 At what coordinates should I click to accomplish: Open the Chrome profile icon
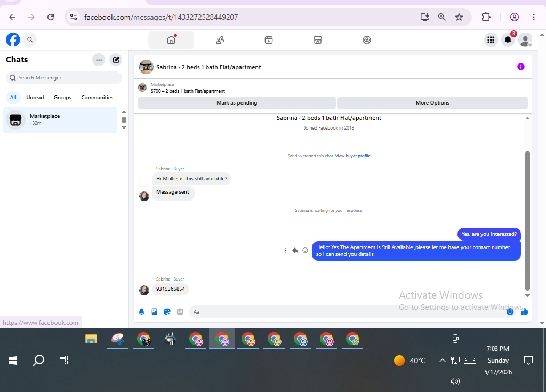point(515,17)
